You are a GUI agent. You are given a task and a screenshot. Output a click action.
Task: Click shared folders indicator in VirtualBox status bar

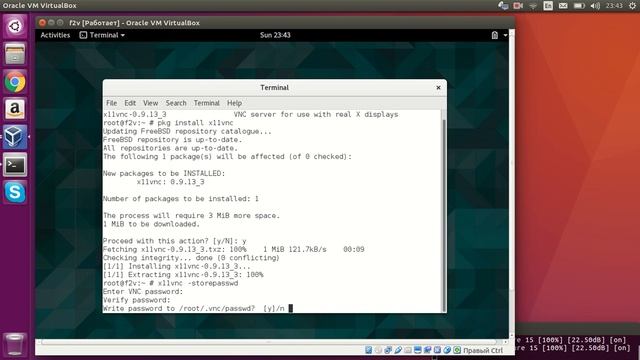pyautogui.click(x=408, y=350)
